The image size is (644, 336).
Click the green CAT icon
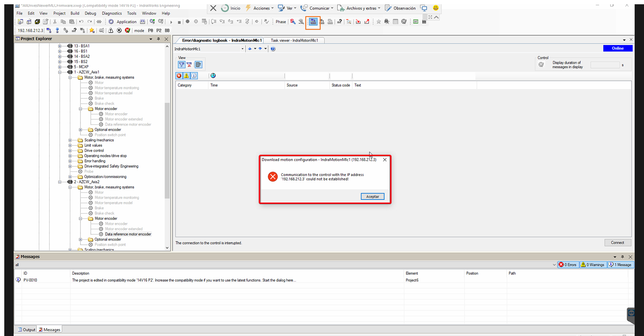(416, 22)
